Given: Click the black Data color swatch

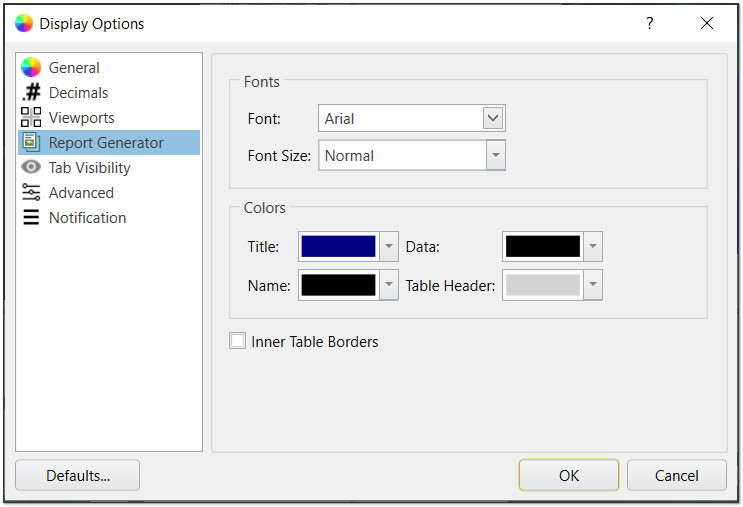Looking at the screenshot, I should click(543, 246).
